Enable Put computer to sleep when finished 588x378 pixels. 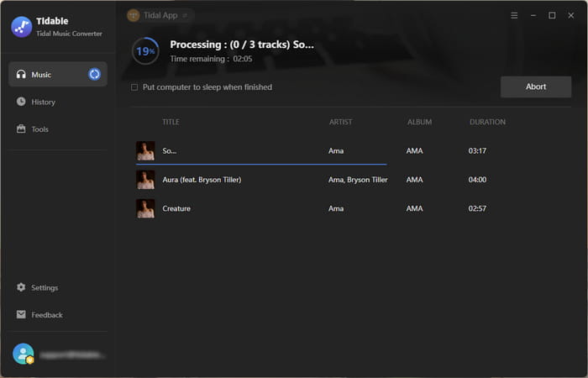134,87
